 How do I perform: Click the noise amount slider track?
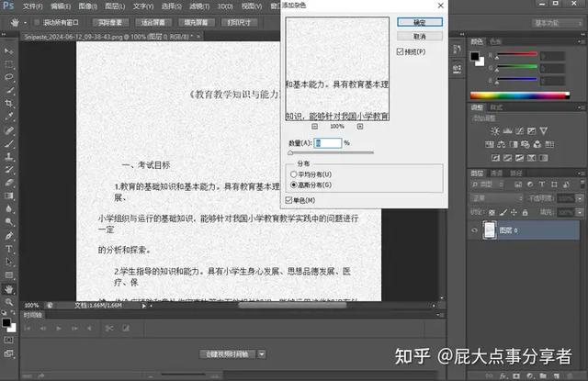pyautogui.click(x=331, y=152)
